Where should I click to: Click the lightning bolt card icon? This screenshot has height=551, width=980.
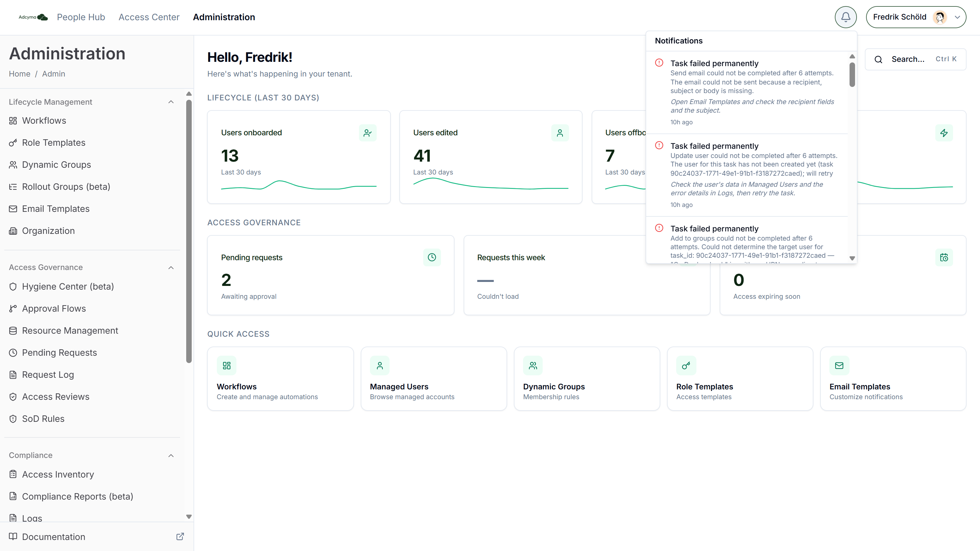(944, 133)
